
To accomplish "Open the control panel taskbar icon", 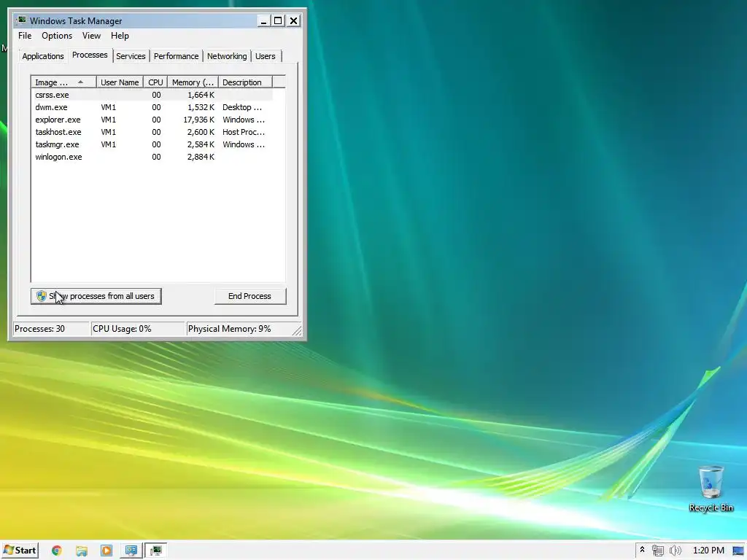I will (131, 551).
